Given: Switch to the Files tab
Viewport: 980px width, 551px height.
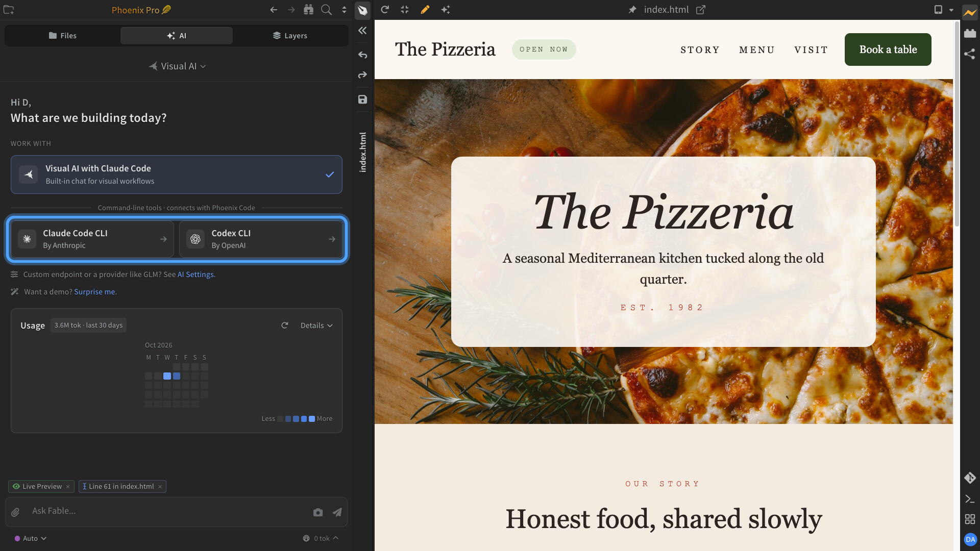Looking at the screenshot, I should (62, 36).
